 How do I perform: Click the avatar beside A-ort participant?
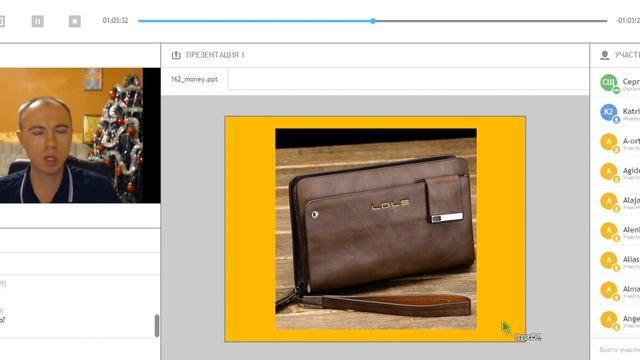tap(609, 142)
